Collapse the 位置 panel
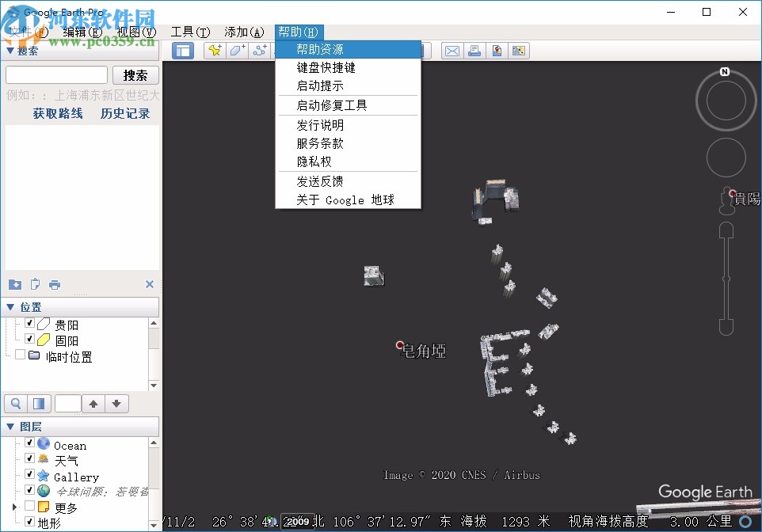This screenshot has width=762, height=532. pyautogui.click(x=10, y=307)
